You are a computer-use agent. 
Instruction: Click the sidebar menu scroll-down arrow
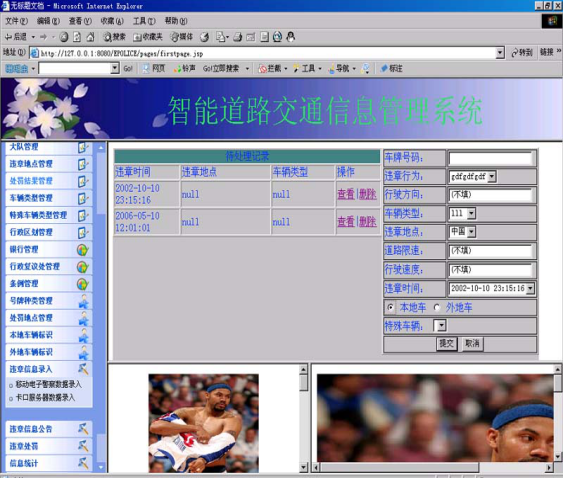(x=101, y=468)
